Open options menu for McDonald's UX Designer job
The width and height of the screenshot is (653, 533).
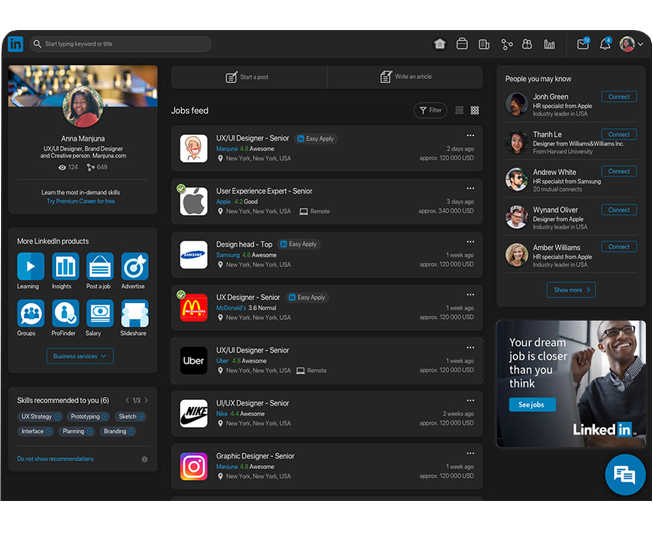(x=470, y=294)
